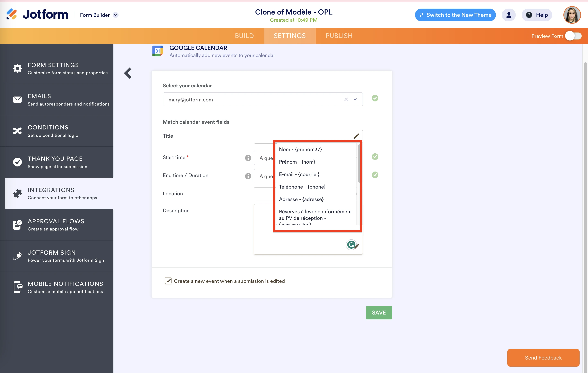Click the SAVE button

coord(379,312)
